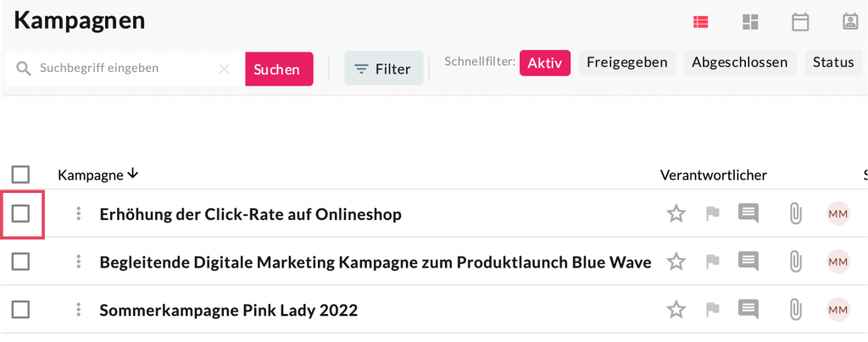
Task: Switch to board tile view icon
Action: point(750,22)
